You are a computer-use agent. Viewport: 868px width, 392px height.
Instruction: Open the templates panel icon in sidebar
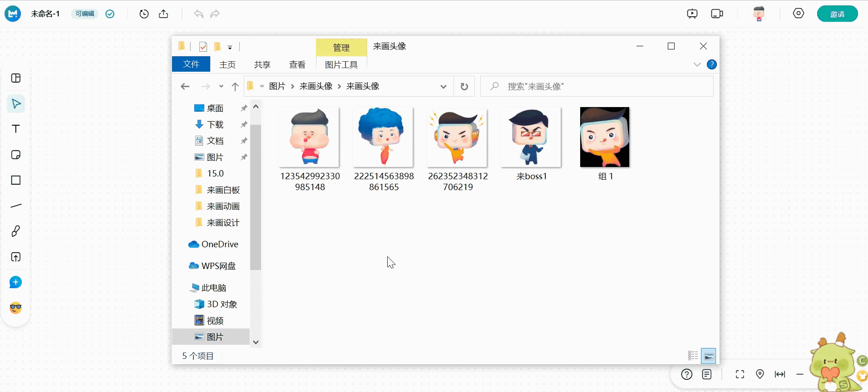16,78
